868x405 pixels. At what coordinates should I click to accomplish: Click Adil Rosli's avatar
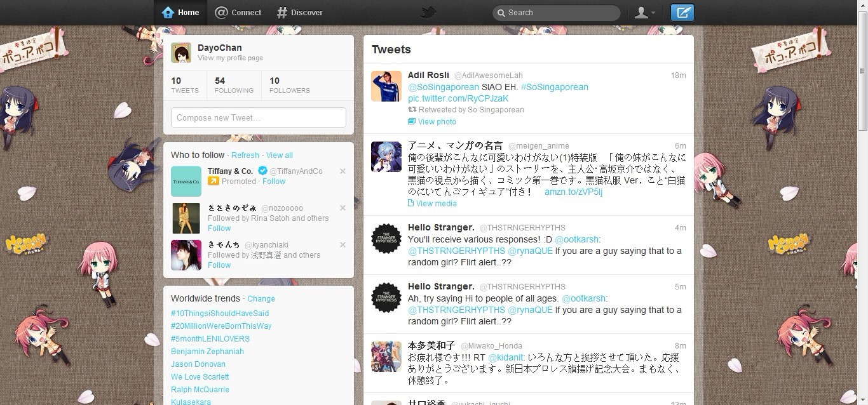386,86
